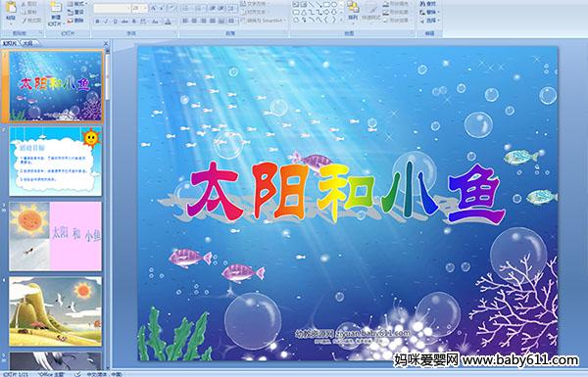Click the Quick Styles (快速样式) button

[371, 11]
